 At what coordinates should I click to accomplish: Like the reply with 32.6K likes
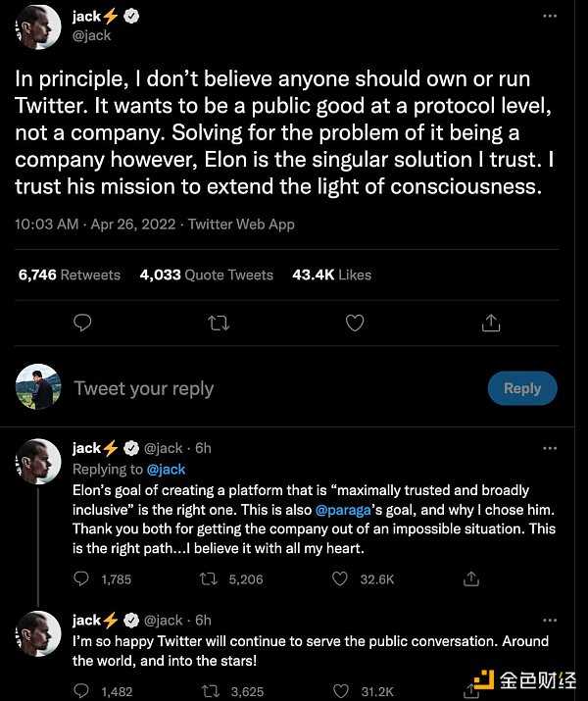click(x=340, y=579)
